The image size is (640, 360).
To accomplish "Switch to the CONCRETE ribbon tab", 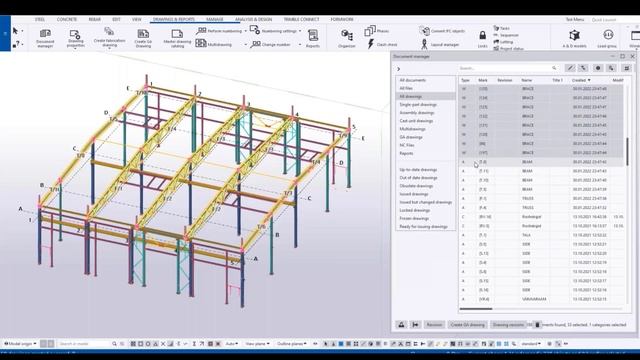I will (67, 19).
